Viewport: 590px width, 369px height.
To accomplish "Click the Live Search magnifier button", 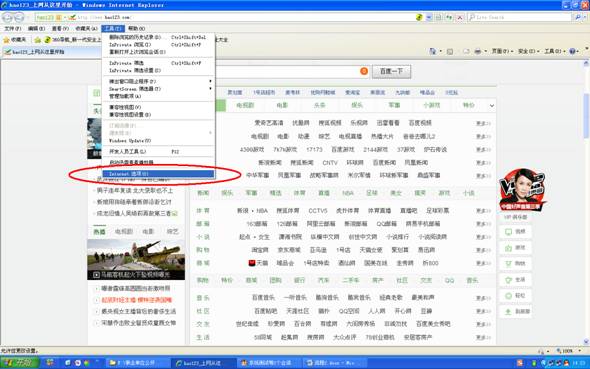I will tap(578, 17).
